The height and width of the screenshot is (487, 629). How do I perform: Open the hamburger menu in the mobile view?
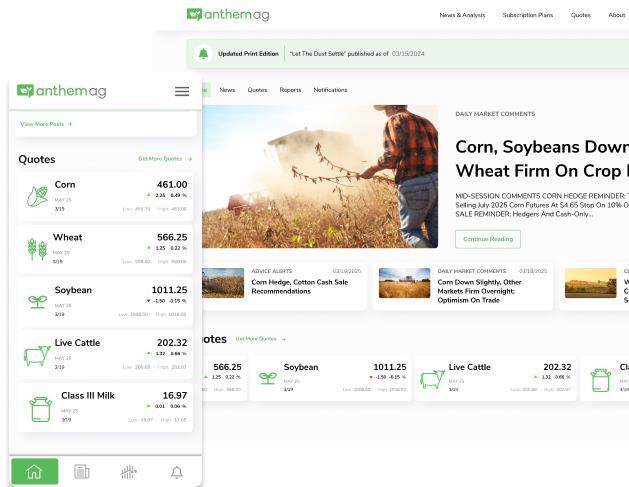pyautogui.click(x=182, y=91)
